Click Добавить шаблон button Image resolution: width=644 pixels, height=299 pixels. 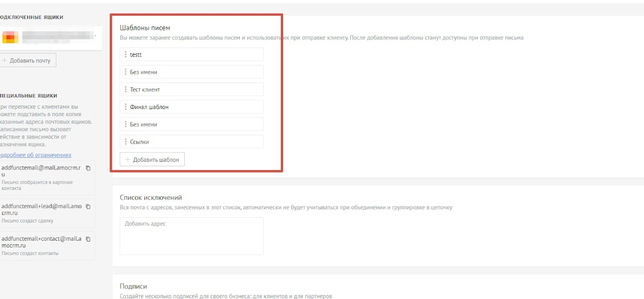[152, 159]
